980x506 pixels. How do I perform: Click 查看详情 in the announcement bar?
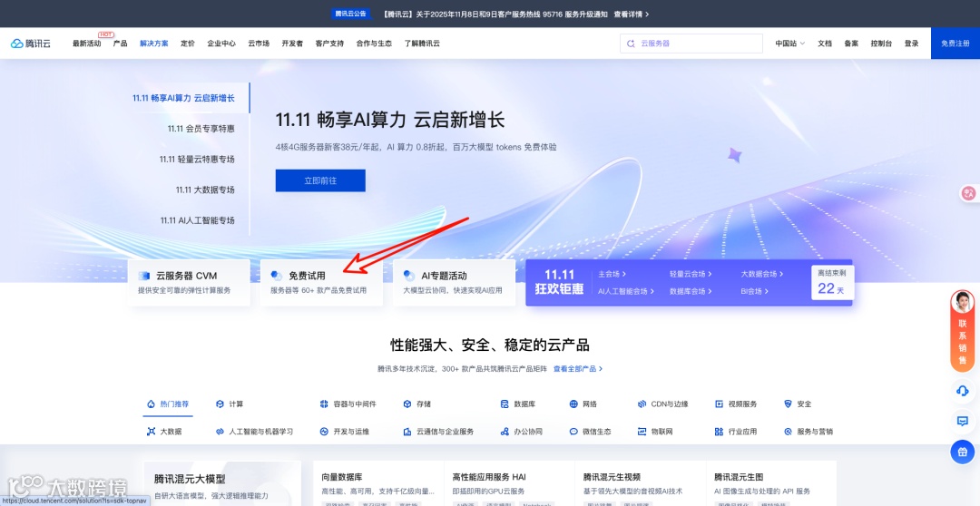click(632, 14)
